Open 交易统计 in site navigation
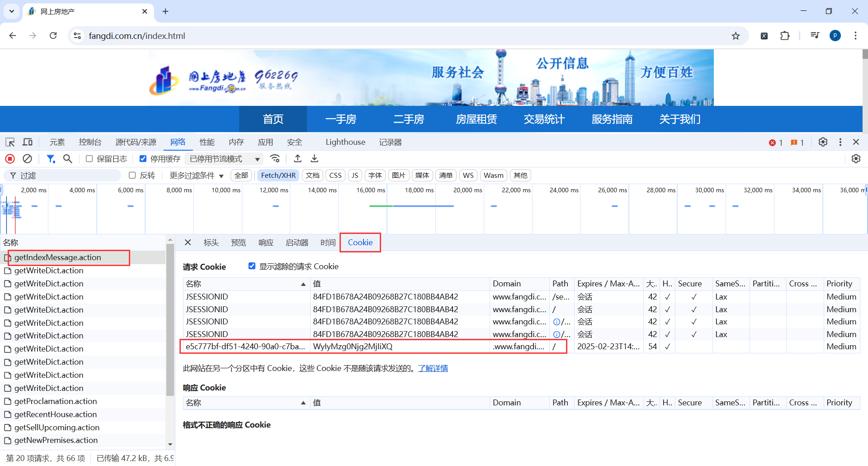The width and height of the screenshot is (868, 466). pyautogui.click(x=544, y=119)
